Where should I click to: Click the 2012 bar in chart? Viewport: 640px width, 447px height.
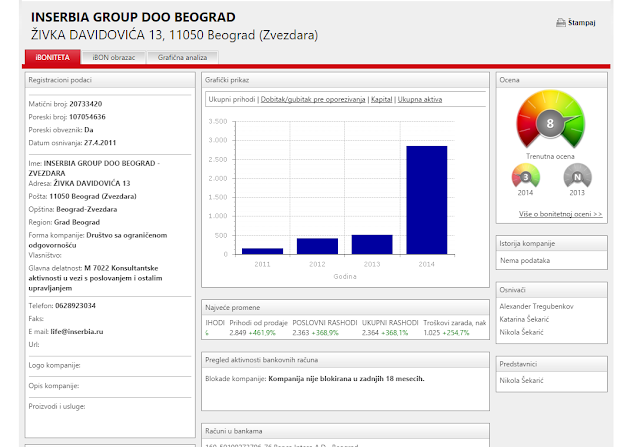coord(317,246)
